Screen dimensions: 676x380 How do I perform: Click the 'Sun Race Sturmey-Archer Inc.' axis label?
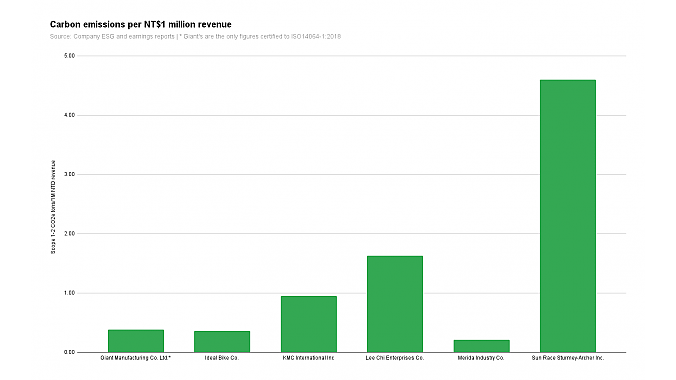(x=568, y=358)
